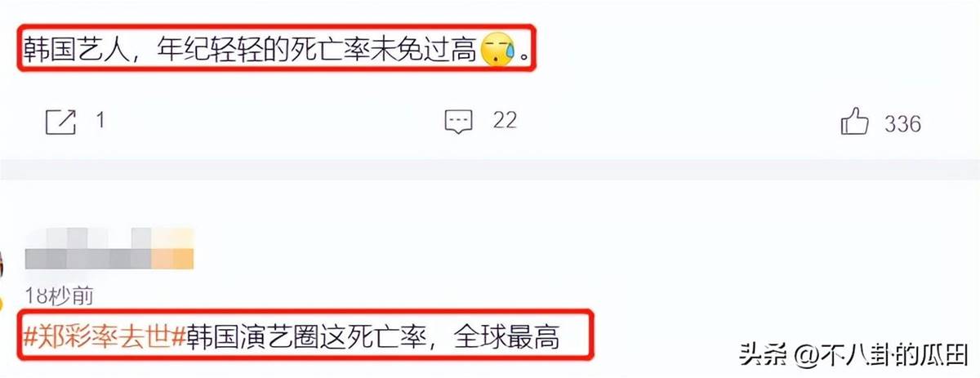The width and height of the screenshot is (980, 378).
Task: Open the #郑彩率去世# hashtag topic
Action: (x=103, y=336)
